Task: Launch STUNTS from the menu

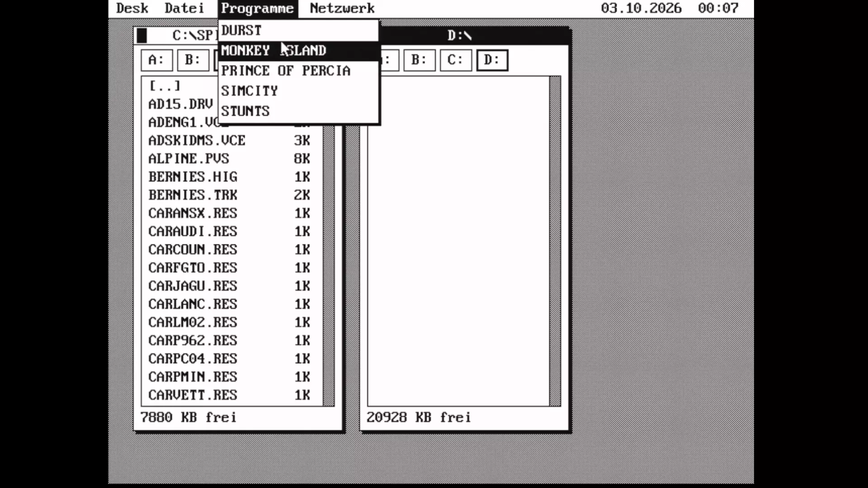Action: pos(298,111)
